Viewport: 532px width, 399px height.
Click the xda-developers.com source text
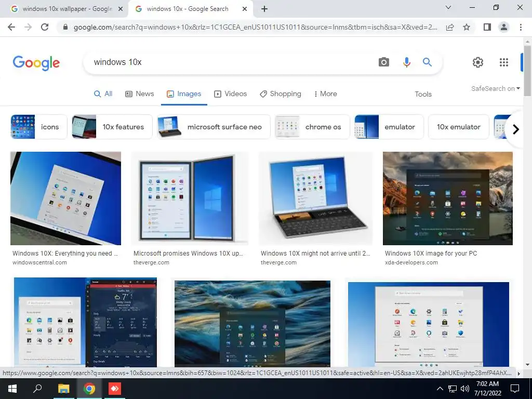[x=411, y=262]
